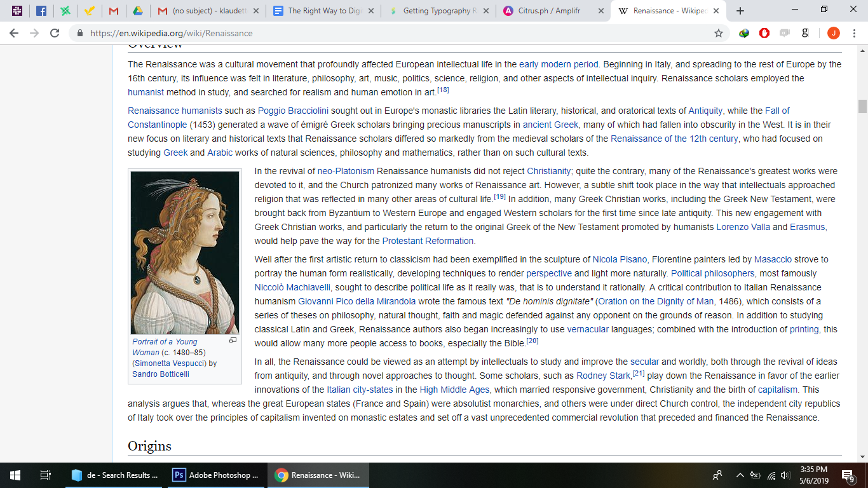
Task: Open Adobe Photoshop from the taskbar
Action: [216, 475]
